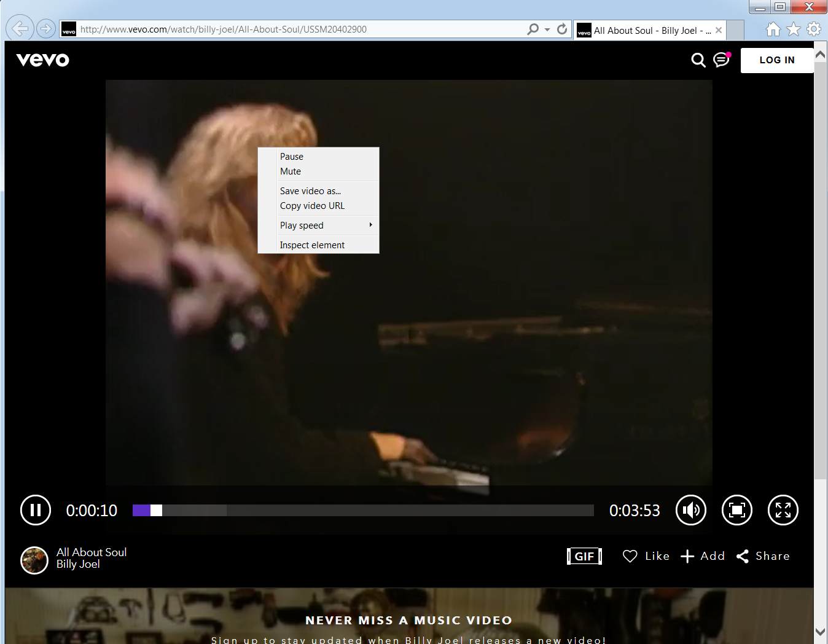The width and height of the screenshot is (828, 644).
Task: Enter fullscreen with the expand arrows icon
Action: [783, 510]
